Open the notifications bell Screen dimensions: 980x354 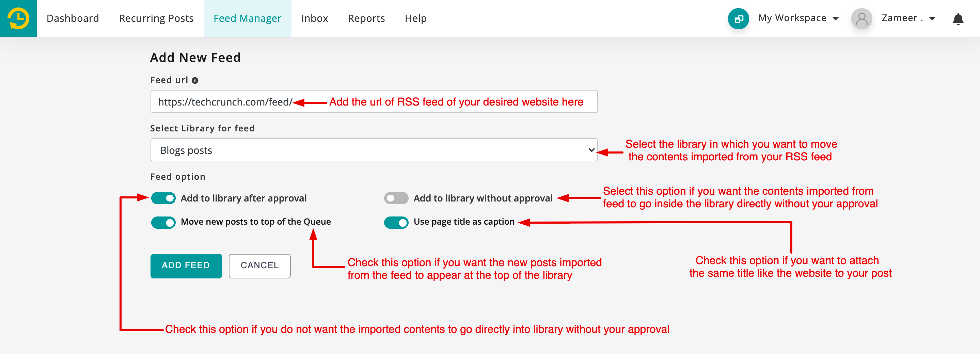click(958, 19)
